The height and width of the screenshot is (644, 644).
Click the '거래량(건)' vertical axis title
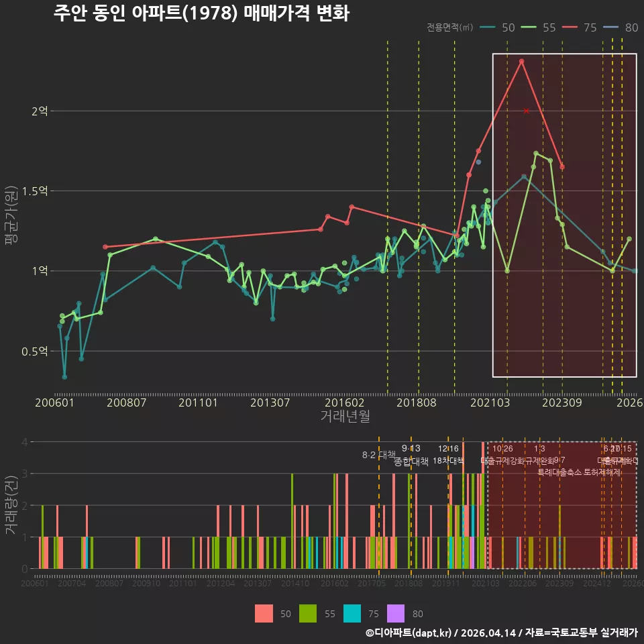point(11,504)
